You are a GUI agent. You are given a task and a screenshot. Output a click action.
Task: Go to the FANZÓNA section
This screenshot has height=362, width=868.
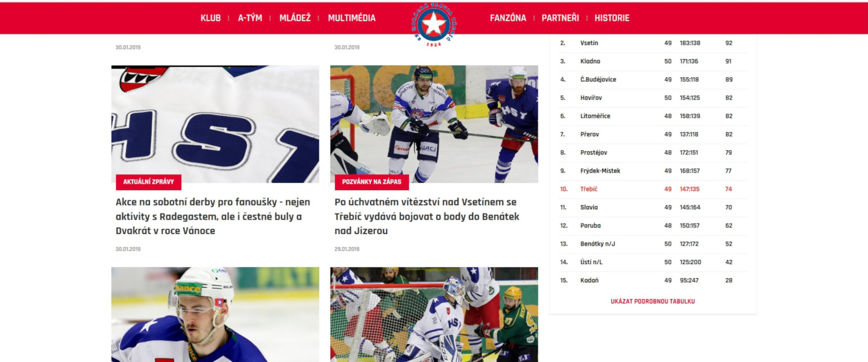pyautogui.click(x=508, y=18)
